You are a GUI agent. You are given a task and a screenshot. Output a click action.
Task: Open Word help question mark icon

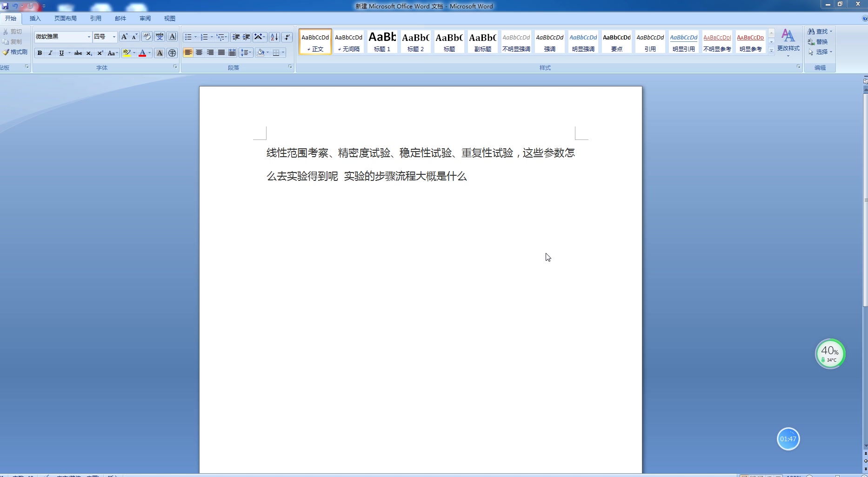[x=864, y=19]
